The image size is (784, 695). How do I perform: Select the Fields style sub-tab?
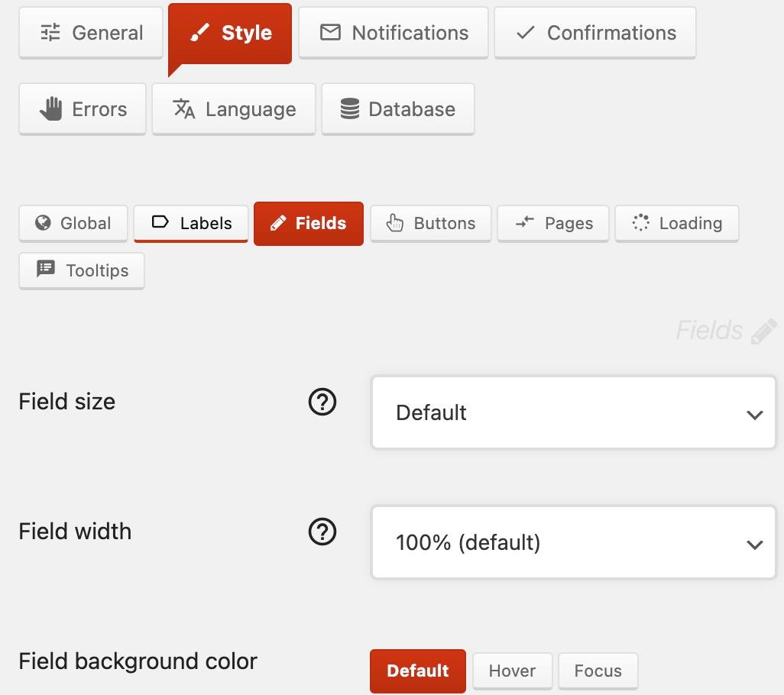[x=309, y=223]
